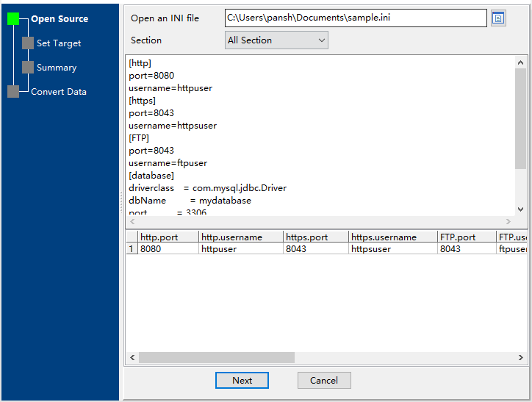Viewport: 532px width, 402px height.
Task: Select the Set Target wizard step
Action: tap(59, 43)
